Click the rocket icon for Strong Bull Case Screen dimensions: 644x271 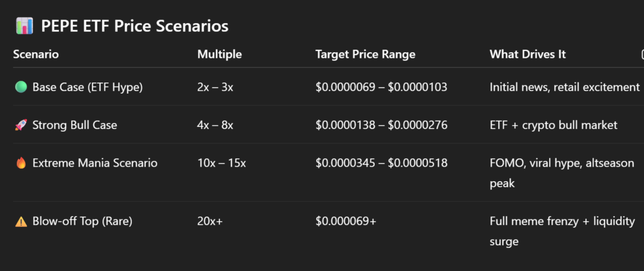tap(20, 125)
